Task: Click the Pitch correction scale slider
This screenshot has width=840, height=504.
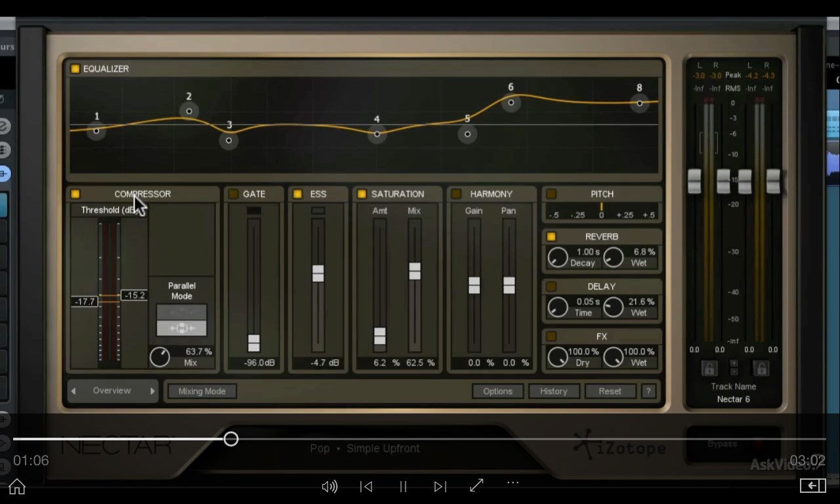Action: 602,211
